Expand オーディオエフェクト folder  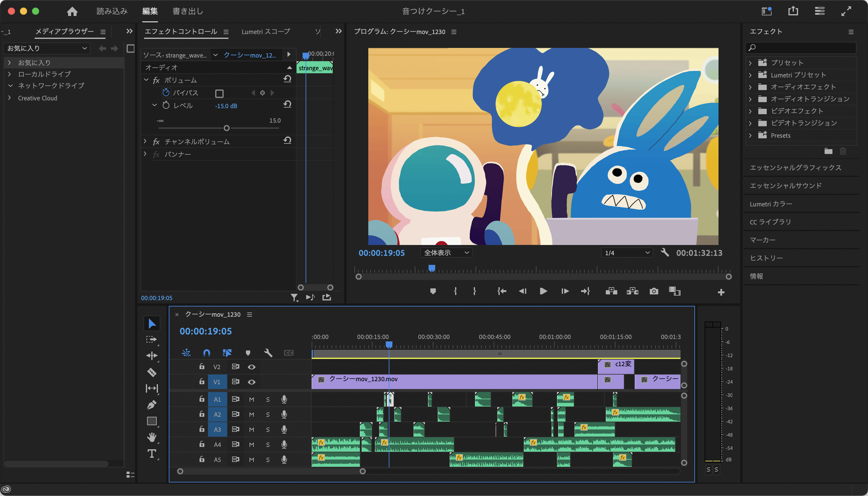coord(750,87)
